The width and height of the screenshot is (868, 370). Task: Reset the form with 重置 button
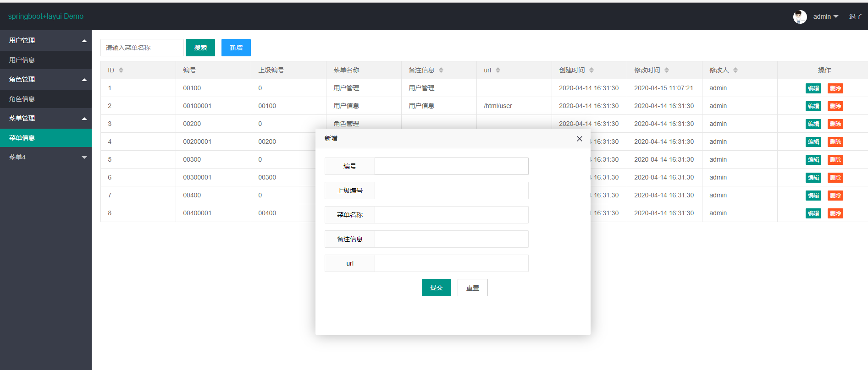tap(472, 288)
